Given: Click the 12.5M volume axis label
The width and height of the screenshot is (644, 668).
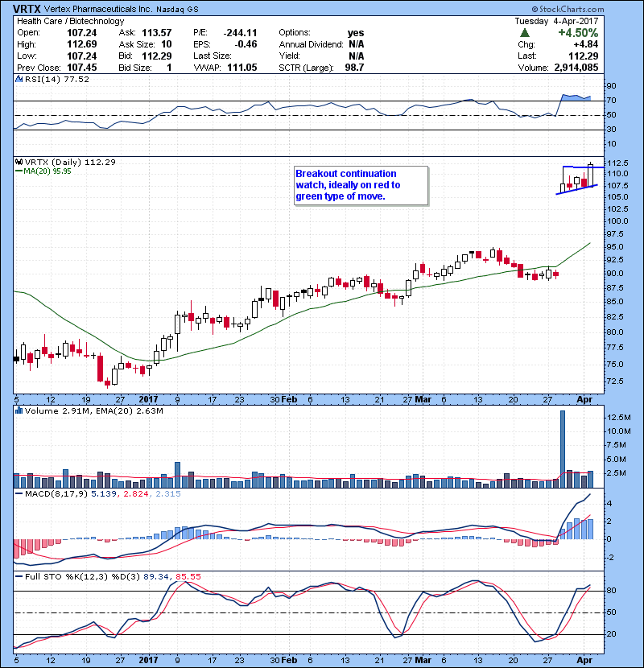Looking at the screenshot, I should 618,417.
